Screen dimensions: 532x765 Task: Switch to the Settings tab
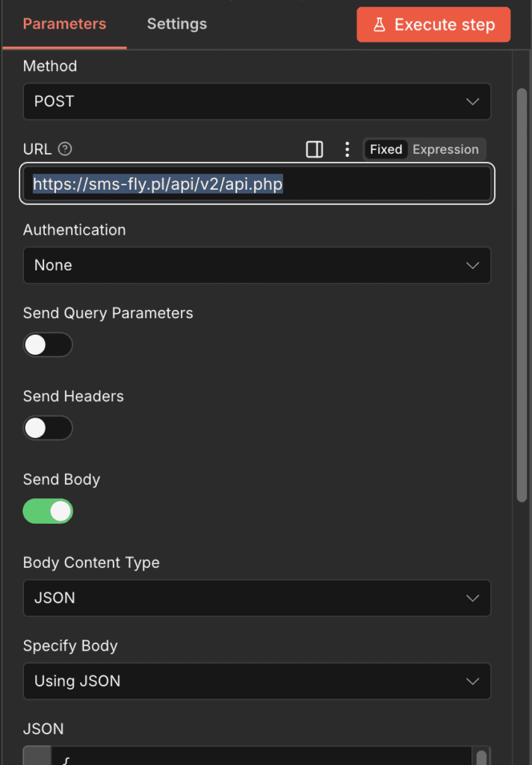(176, 24)
